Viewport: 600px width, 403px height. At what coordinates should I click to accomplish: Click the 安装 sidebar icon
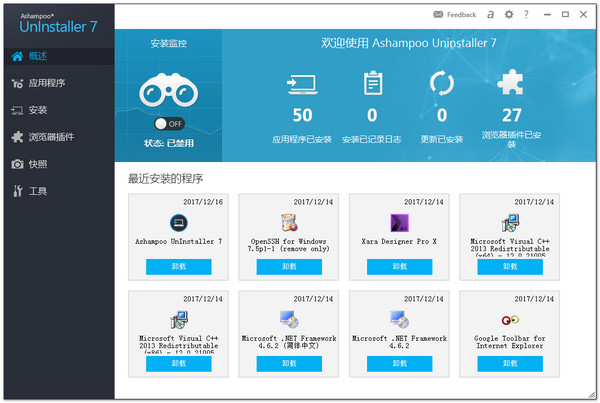coord(17,111)
